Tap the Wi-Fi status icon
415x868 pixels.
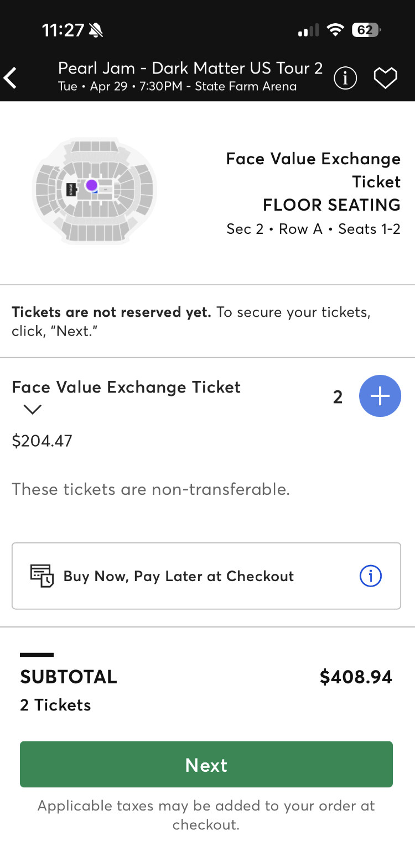point(335,30)
